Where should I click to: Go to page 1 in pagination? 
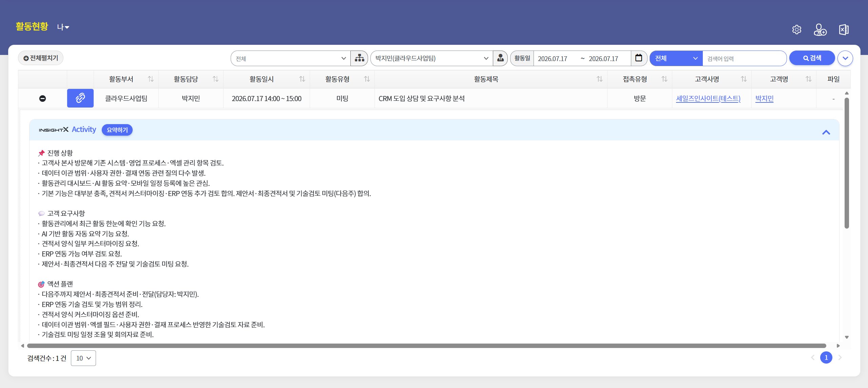pos(826,357)
